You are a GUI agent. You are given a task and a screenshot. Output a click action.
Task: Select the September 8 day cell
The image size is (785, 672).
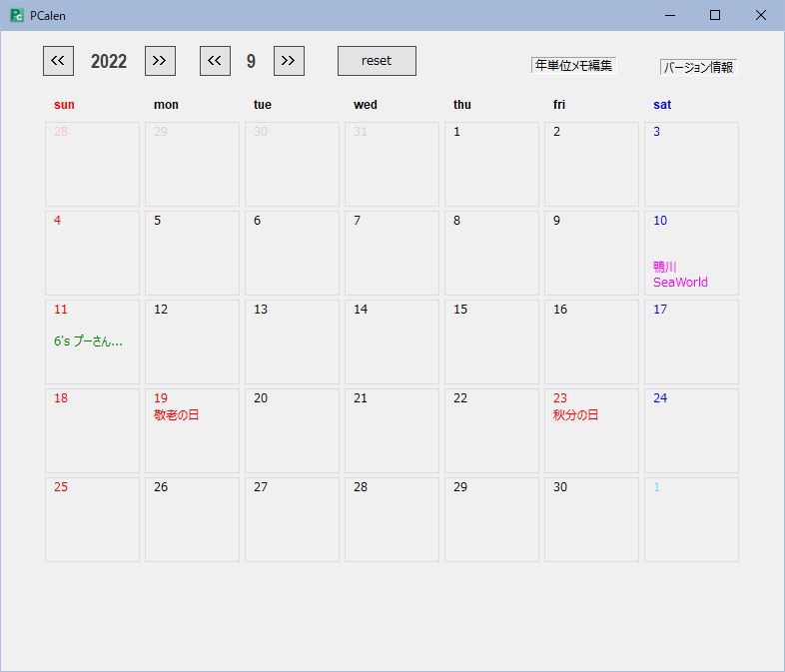pos(491,254)
